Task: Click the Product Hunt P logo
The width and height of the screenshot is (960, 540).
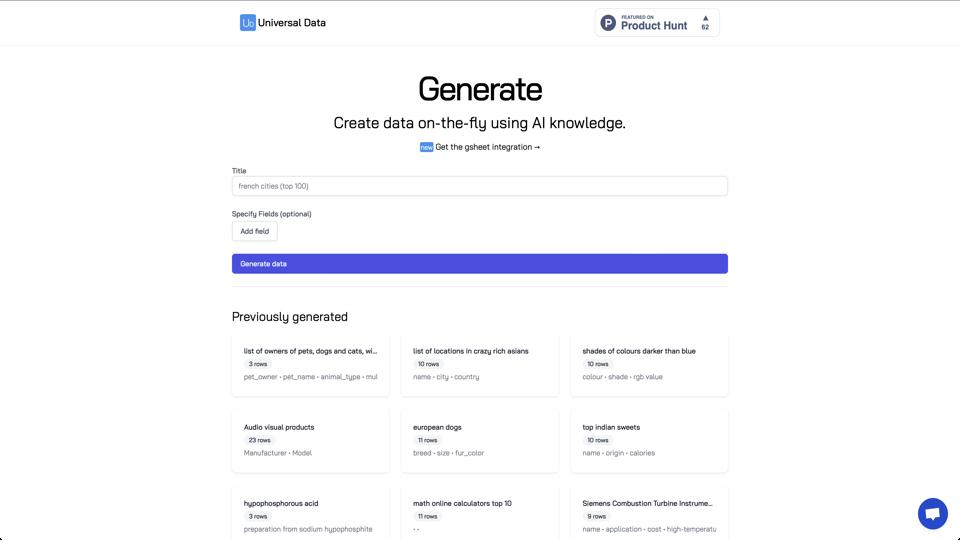Action: [608, 22]
